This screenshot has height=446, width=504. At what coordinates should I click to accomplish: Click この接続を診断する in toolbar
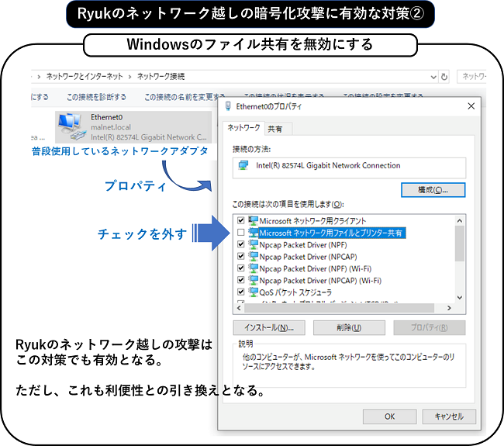click(x=96, y=97)
